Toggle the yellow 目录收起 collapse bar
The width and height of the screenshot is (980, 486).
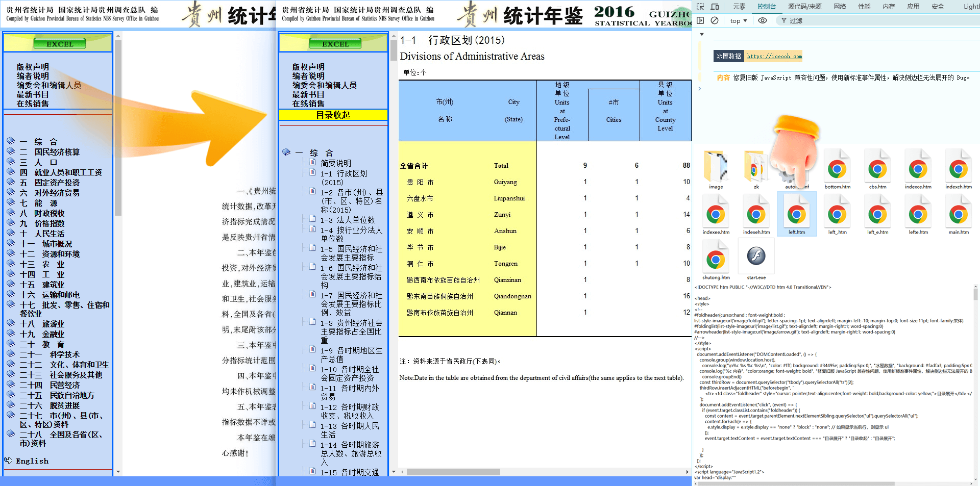333,115
